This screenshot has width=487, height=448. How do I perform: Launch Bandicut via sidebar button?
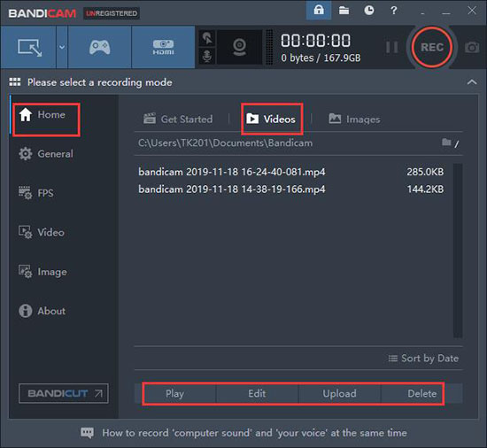point(64,393)
